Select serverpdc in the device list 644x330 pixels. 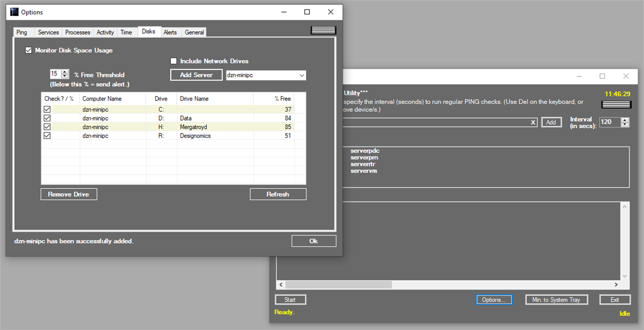pyautogui.click(x=365, y=151)
